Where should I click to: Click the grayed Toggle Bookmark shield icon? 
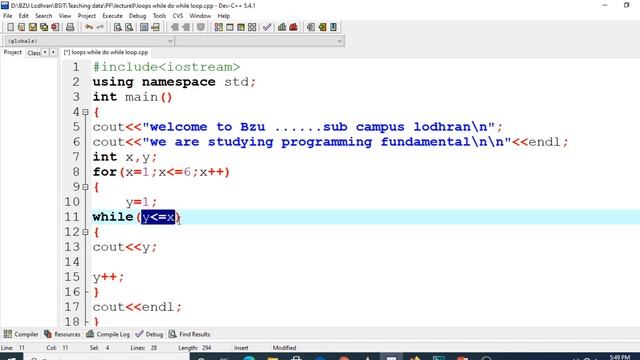point(201,27)
